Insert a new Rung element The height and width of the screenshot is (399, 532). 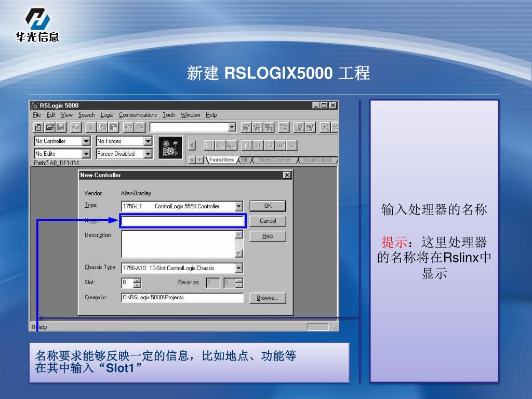pos(209,145)
